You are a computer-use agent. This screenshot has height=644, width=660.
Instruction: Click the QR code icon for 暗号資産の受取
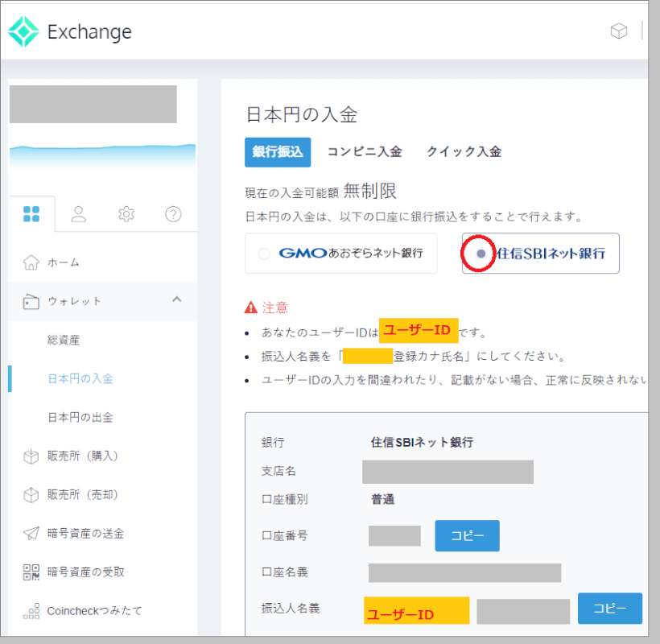pyautogui.click(x=31, y=572)
